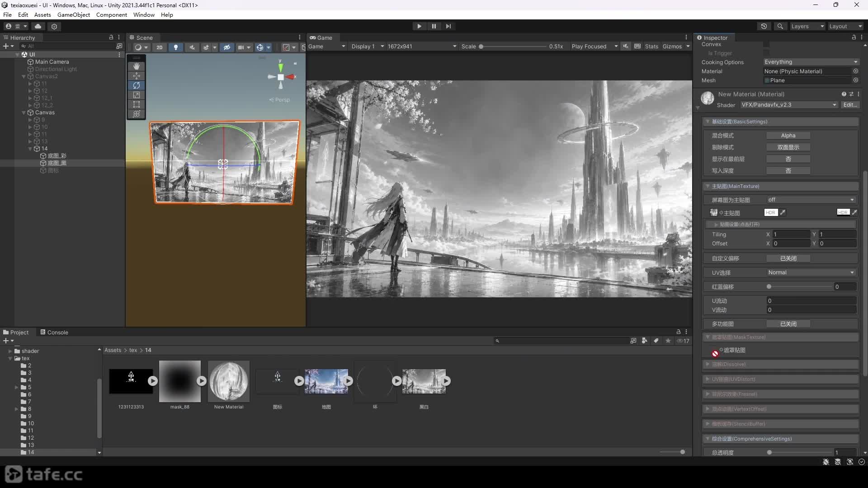The height and width of the screenshot is (488, 868).
Task: Click the Step forward button
Action: 448,26
